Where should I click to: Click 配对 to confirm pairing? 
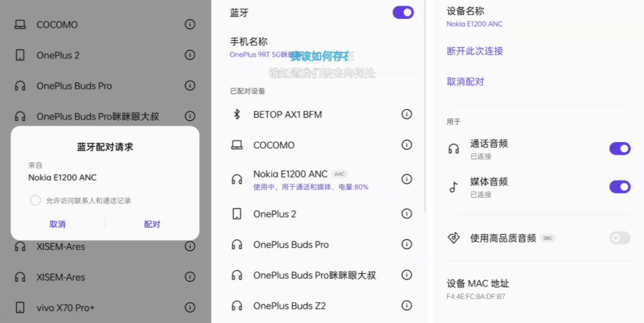point(152,224)
